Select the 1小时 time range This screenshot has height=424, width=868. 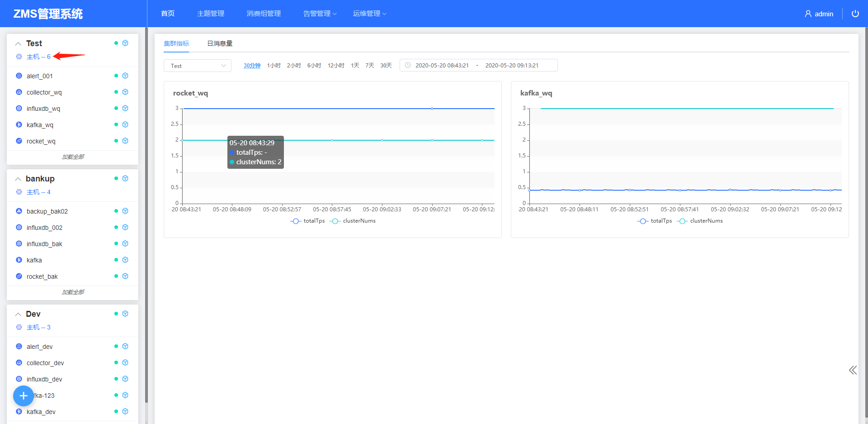274,66
